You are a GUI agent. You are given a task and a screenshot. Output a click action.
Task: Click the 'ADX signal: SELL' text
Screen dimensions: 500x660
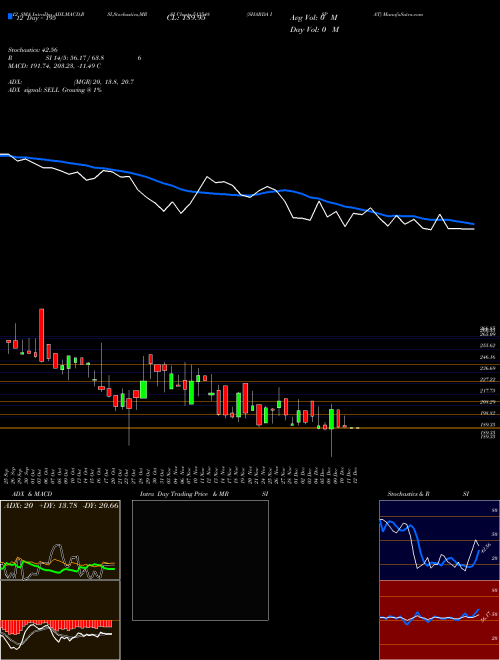pos(35,90)
